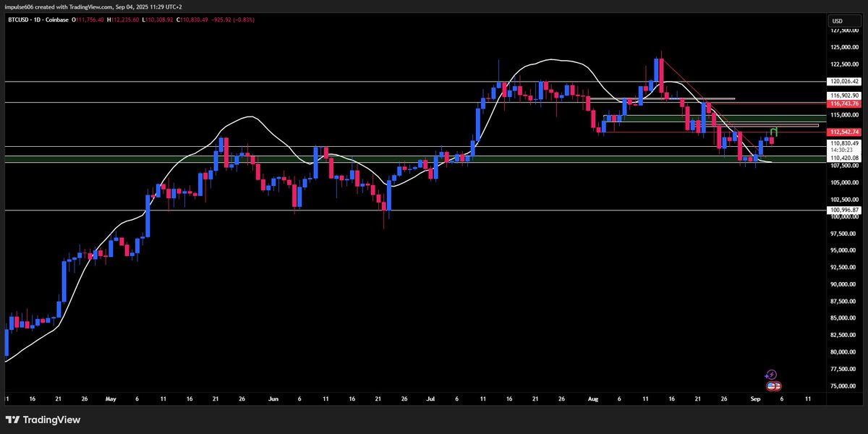Click the 125,000.00 price scale label
This screenshot has height=434, width=868.
click(844, 48)
